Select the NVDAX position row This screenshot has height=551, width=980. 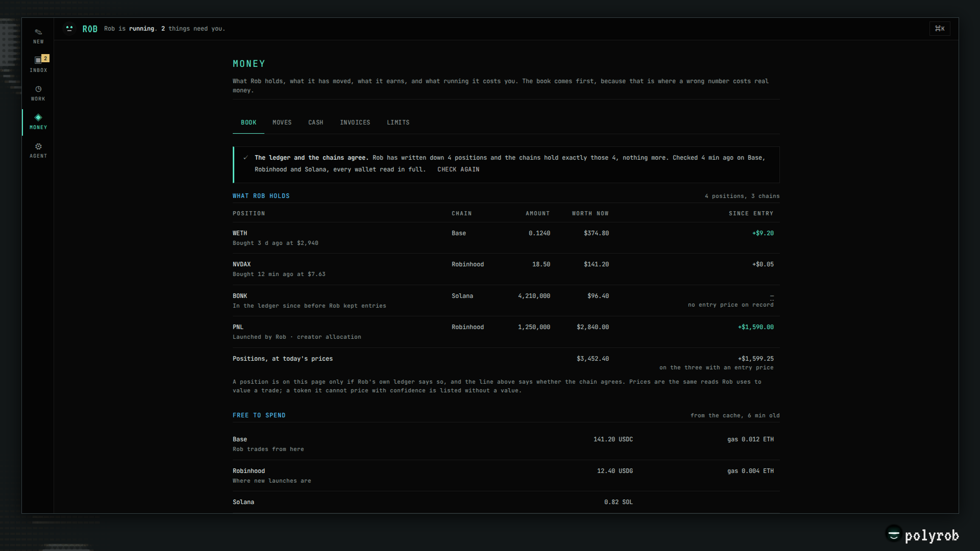[x=506, y=269]
